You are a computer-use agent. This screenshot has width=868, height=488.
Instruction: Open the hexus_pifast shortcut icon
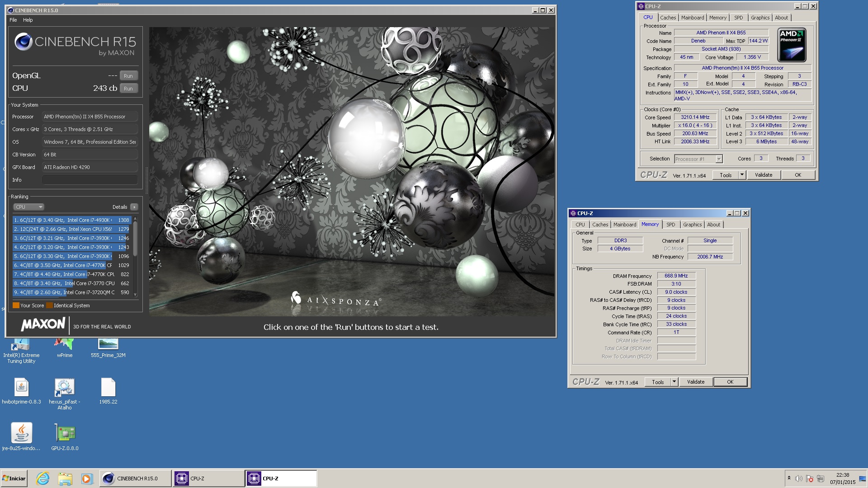(x=64, y=394)
